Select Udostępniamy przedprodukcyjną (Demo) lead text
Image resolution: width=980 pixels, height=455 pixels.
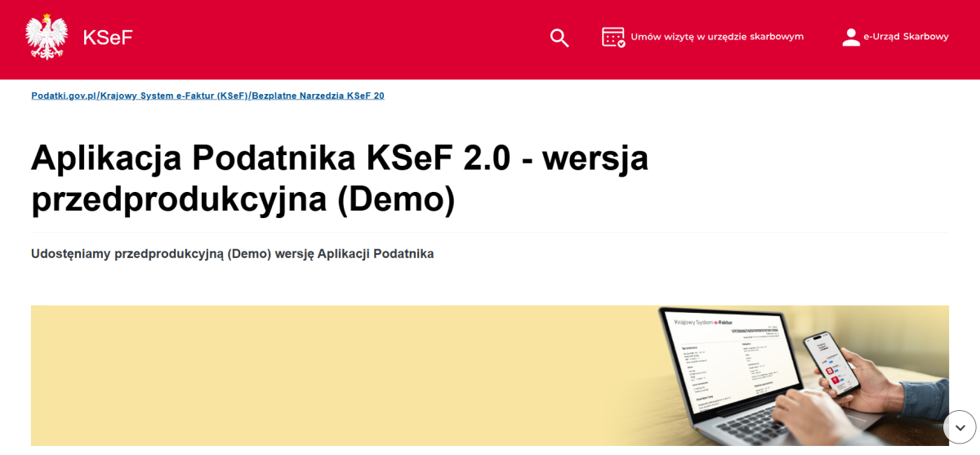[x=233, y=254]
